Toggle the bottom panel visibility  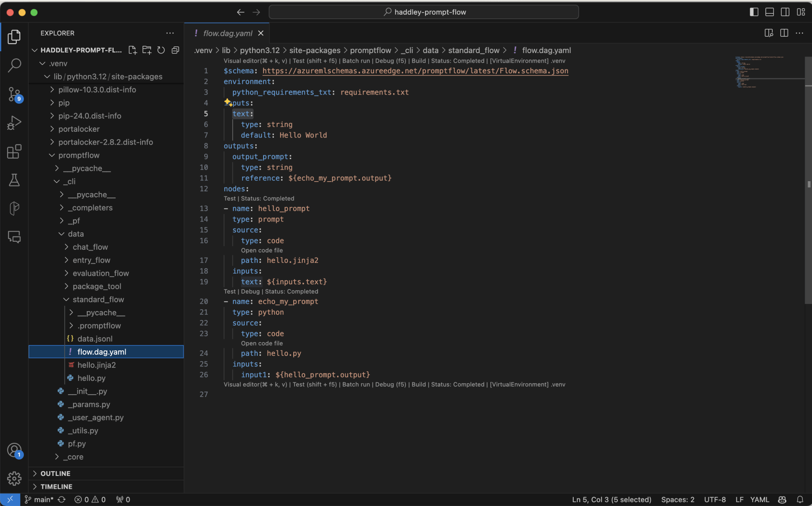pos(770,12)
